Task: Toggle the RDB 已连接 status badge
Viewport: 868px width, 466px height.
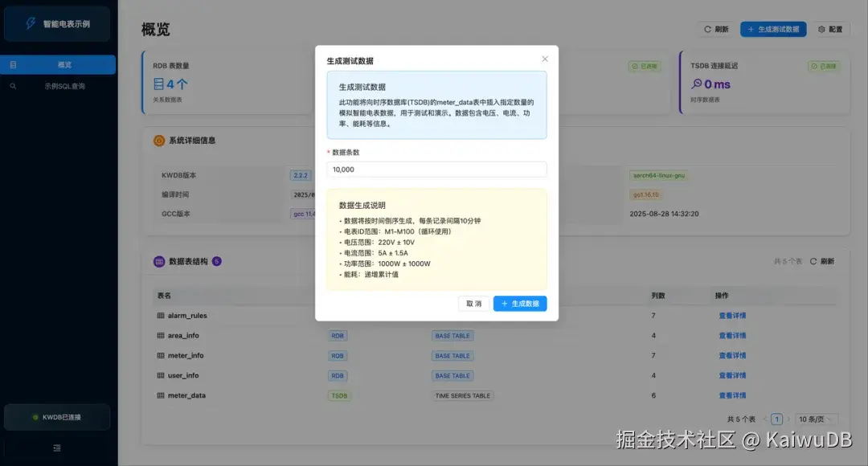Action: 643,66
